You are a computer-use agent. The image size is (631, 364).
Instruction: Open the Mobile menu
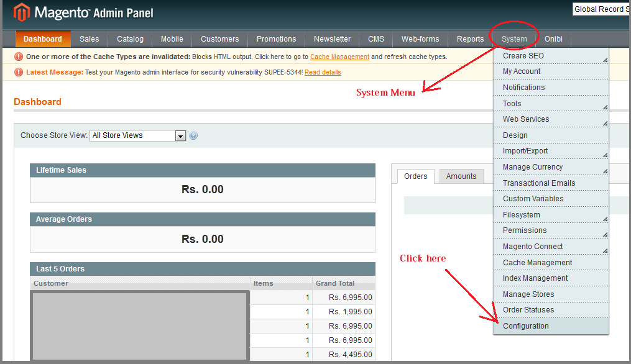172,39
